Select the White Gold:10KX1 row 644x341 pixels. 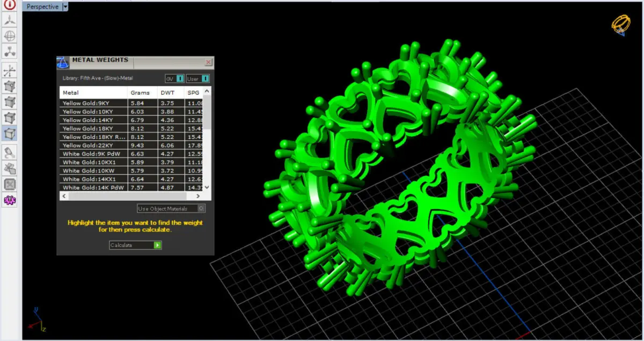click(132, 162)
